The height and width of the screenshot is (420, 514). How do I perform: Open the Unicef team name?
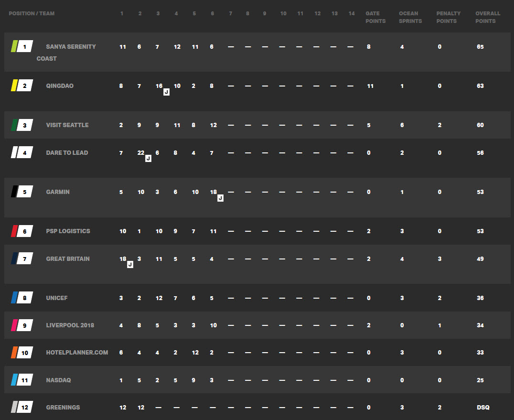click(x=57, y=298)
